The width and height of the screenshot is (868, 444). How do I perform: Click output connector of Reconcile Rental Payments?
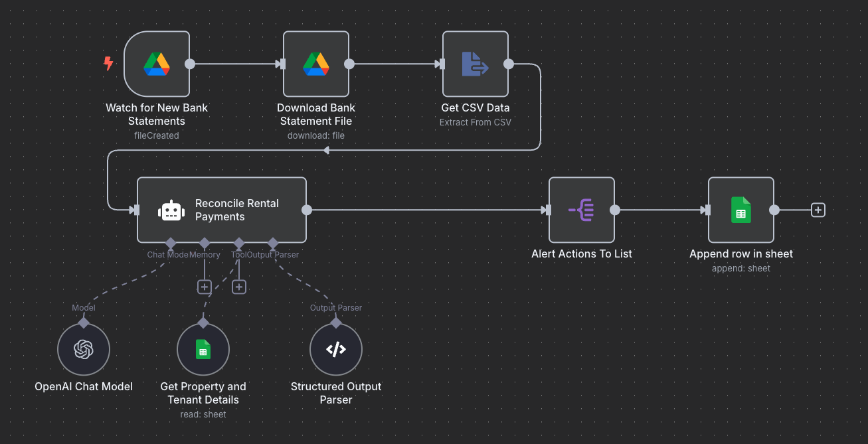[x=306, y=210]
